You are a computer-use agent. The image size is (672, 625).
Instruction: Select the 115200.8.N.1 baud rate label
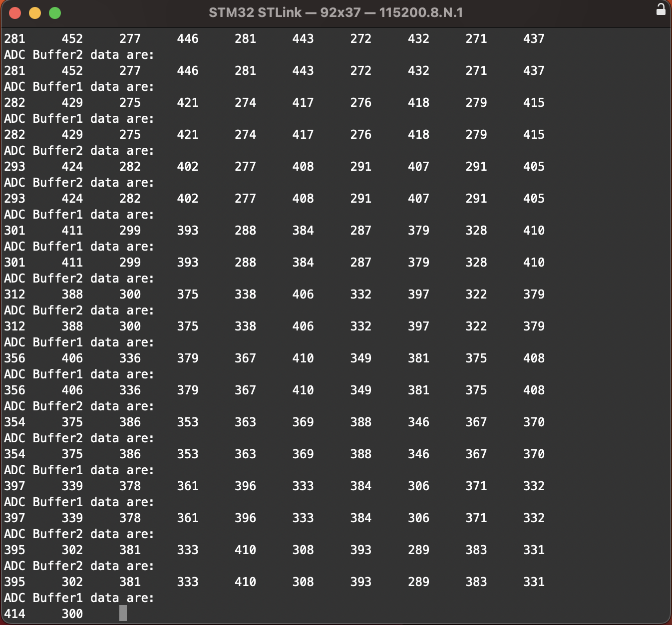(x=422, y=12)
